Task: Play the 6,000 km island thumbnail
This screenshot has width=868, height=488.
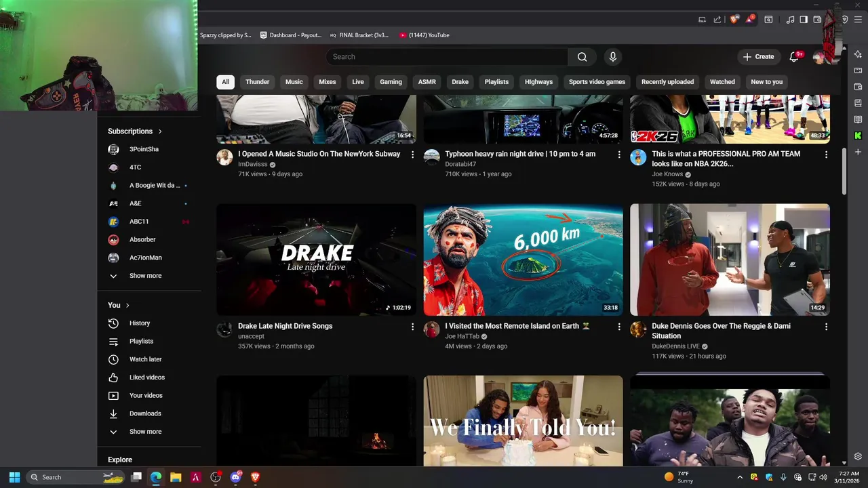Action: pos(523,260)
